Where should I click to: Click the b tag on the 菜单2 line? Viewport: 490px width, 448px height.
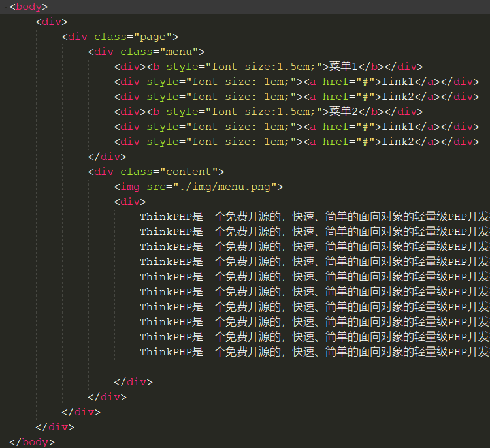tap(156, 112)
